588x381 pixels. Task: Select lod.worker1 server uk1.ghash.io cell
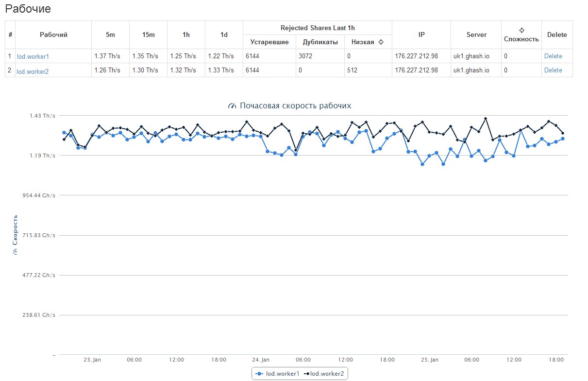coord(476,56)
